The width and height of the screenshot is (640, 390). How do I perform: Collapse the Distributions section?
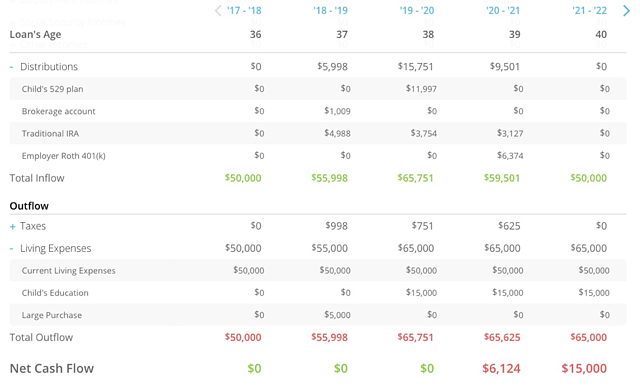[11, 66]
